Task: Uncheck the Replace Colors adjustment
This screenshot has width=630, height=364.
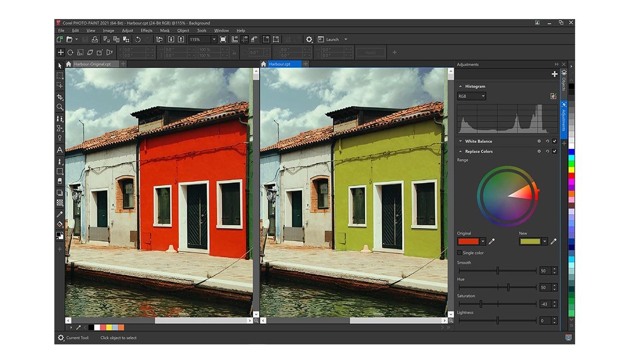Action: point(555,151)
